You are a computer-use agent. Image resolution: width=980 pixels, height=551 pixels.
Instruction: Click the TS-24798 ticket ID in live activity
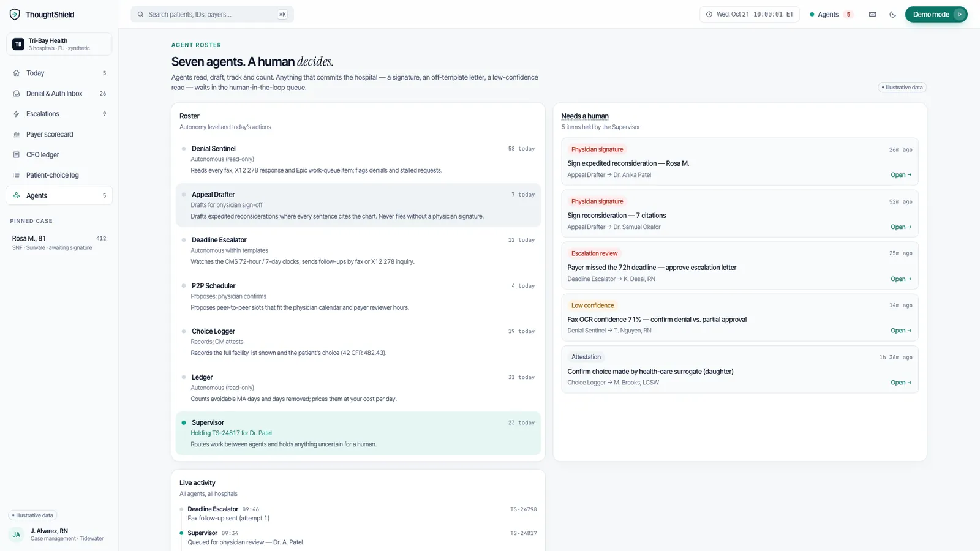[524, 509]
